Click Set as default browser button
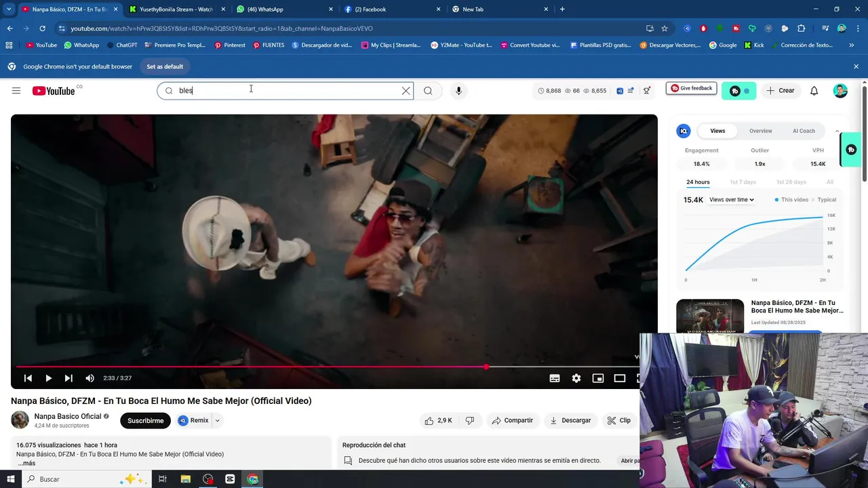The height and width of the screenshot is (488, 868). (165, 66)
